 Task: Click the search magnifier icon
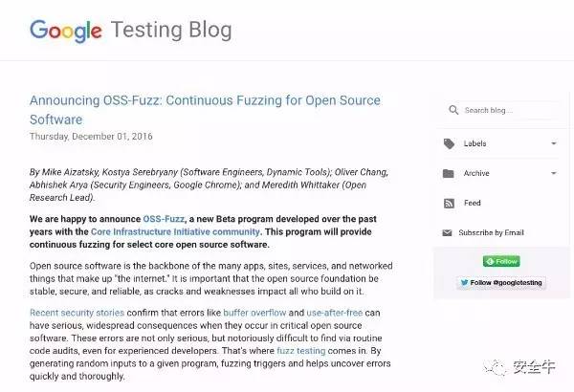tap(452, 110)
